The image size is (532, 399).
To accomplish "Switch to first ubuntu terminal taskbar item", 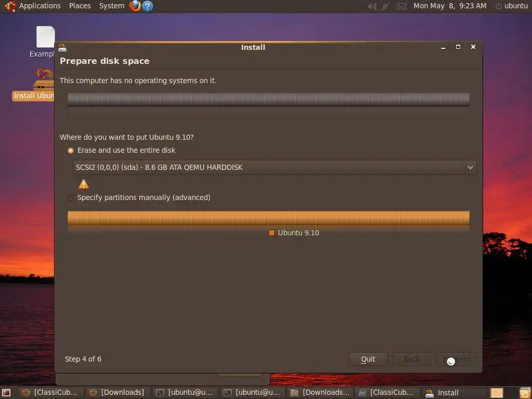I will [184, 393].
